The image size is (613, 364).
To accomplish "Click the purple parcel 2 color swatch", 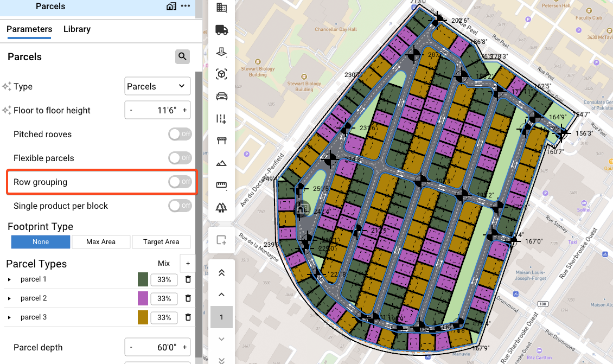I will click(x=143, y=298).
